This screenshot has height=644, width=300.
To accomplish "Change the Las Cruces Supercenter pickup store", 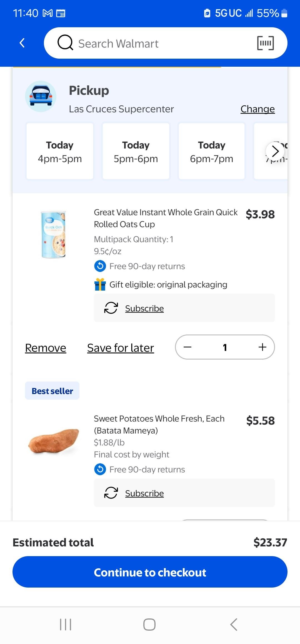I will pyautogui.click(x=257, y=109).
